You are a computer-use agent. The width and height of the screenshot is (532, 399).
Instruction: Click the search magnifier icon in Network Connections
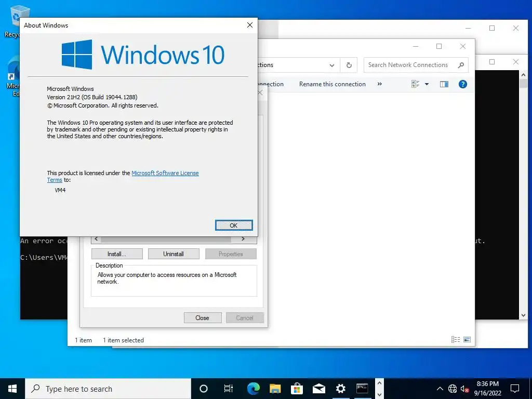pos(461,65)
